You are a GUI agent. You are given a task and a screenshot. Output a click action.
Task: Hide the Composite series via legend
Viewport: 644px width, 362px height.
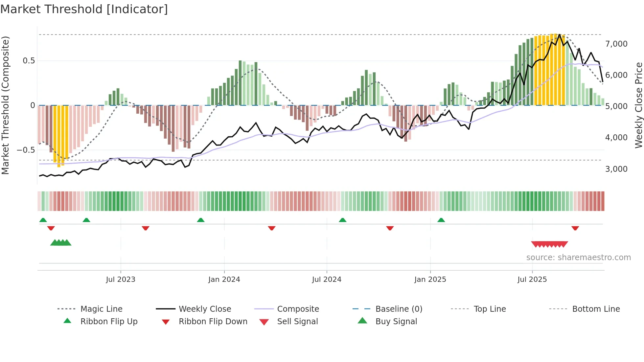[x=298, y=309]
